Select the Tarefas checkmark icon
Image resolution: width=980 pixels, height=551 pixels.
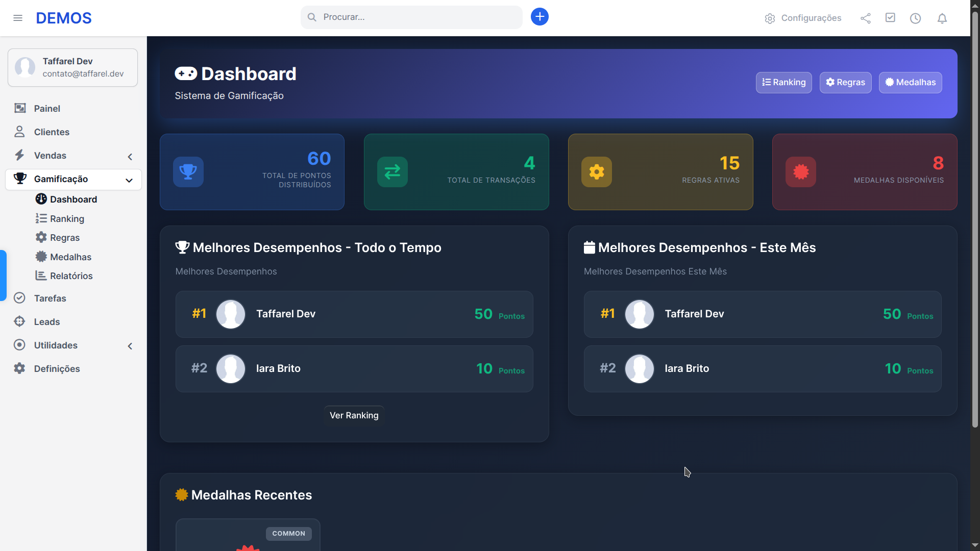click(x=19, y=298)
